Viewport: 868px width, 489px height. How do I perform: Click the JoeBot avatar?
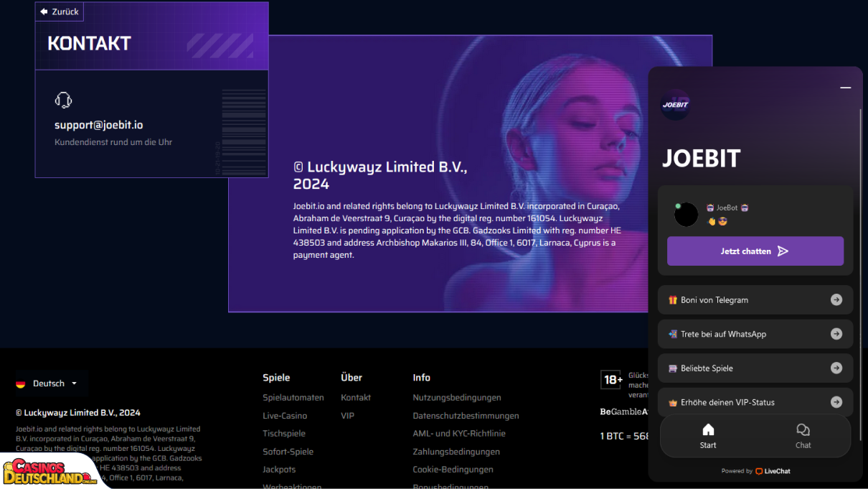tap(687, 214)
